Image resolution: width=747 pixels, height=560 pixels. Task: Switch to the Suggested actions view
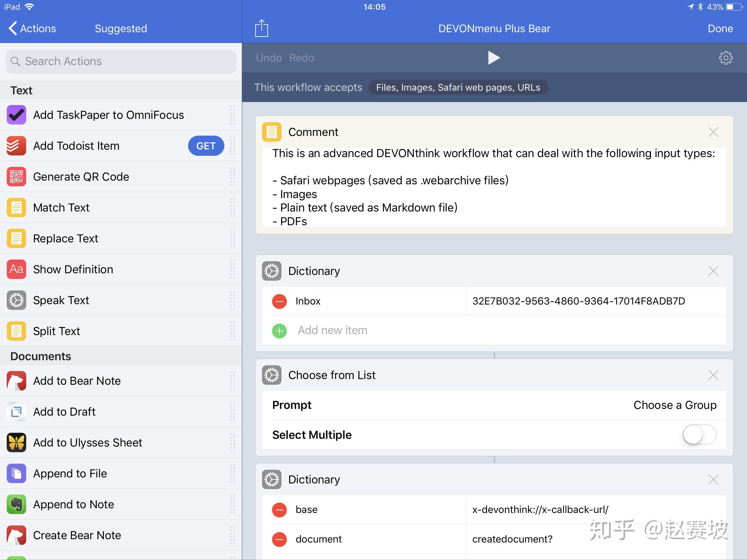pyautogui.click(x=121, y=28)
